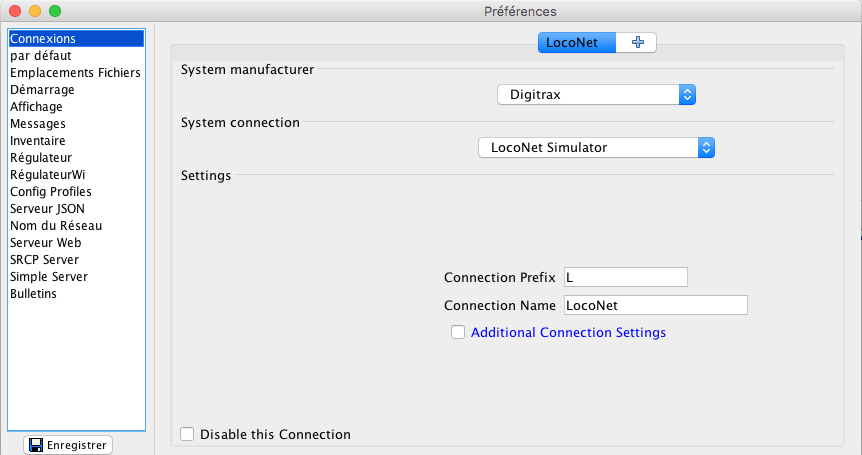Open the Régulateur preferences category
The width and height of the screenshot is (862, 455).
pyautogui.click(x=42, y=158)
